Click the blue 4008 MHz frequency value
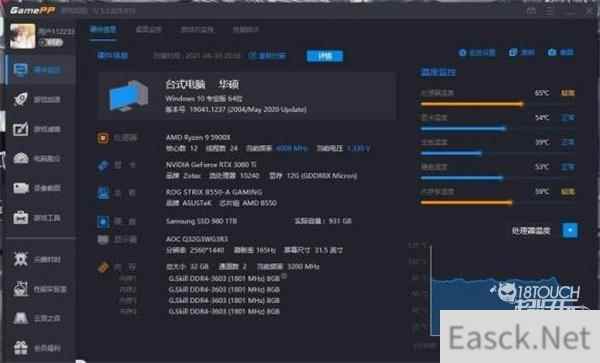 292,148
